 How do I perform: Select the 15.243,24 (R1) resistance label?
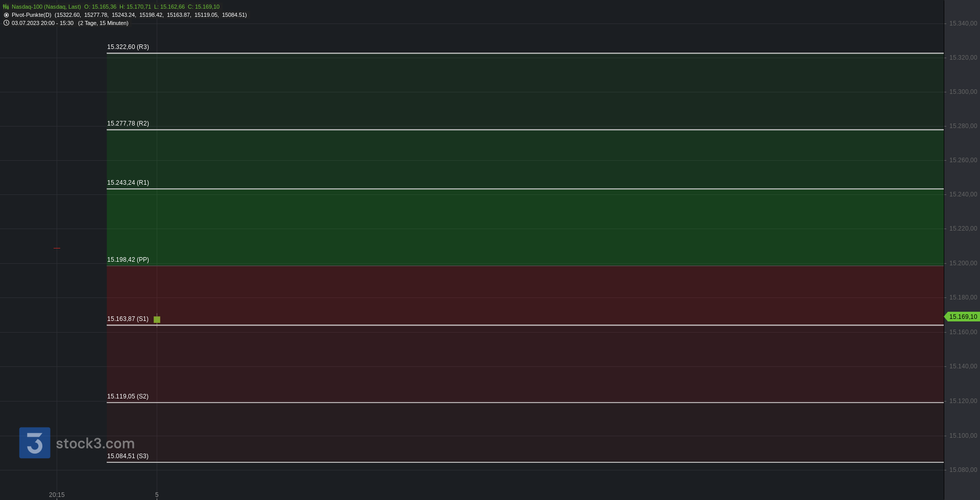128,183
